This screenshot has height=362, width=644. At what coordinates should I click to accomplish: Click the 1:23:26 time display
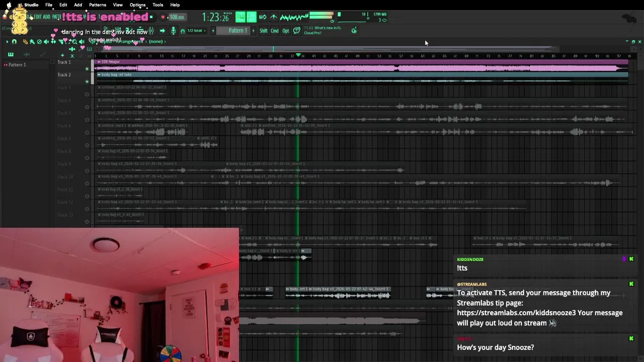tap(215, 18)
